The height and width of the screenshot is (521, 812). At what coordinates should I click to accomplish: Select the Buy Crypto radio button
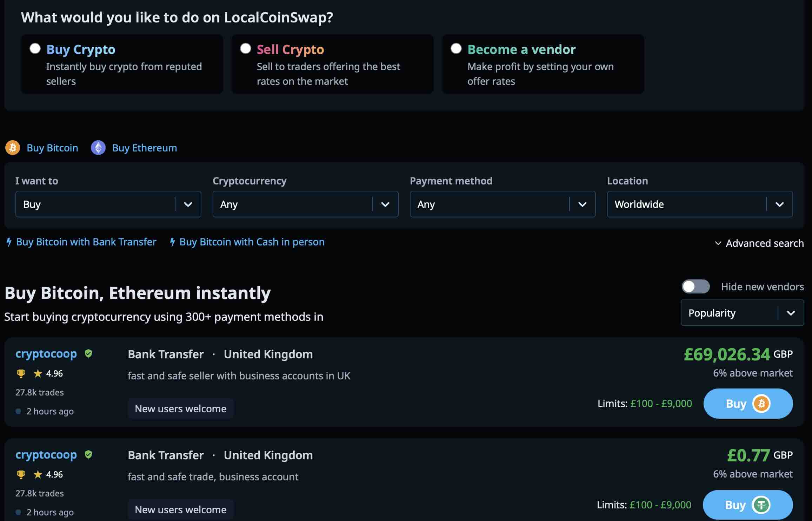point(35,48)
